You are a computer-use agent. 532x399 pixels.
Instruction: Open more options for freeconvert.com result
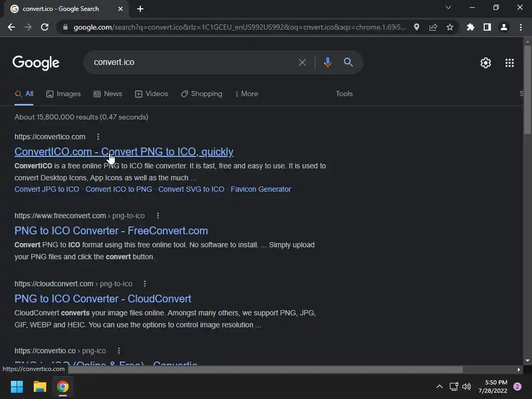tap(158, 216)
